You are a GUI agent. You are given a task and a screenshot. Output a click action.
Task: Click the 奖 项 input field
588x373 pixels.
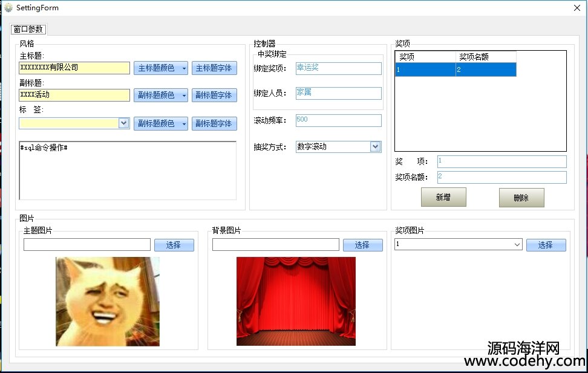click(501, 161)
